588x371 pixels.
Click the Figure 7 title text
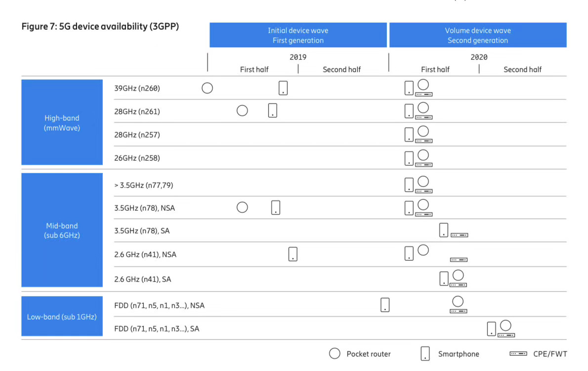point(100,27)
